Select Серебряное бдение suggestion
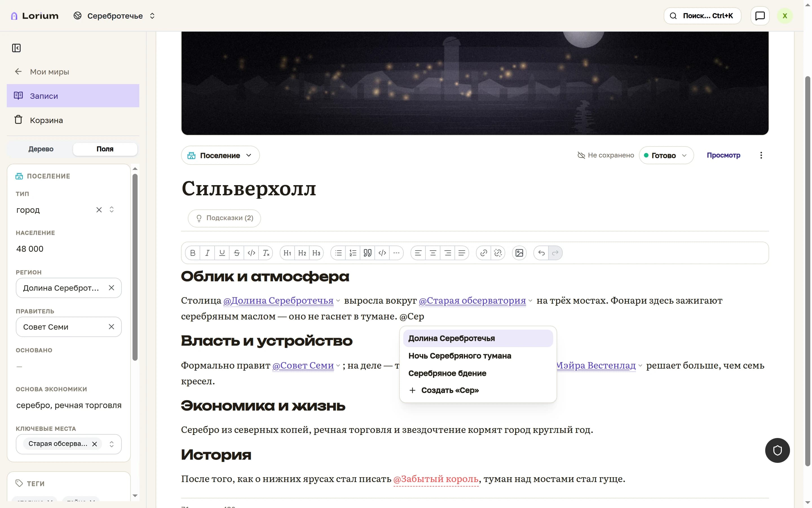Image resolution: width=812 pixels, height=508 pixels. pos(478,373)
